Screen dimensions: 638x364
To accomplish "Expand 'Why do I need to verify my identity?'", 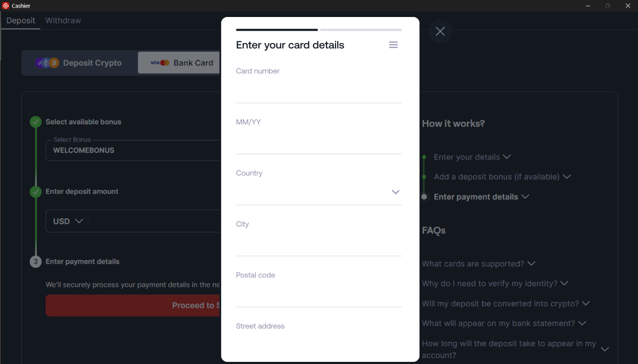I will pyautogui.click(x=495, y=284).
